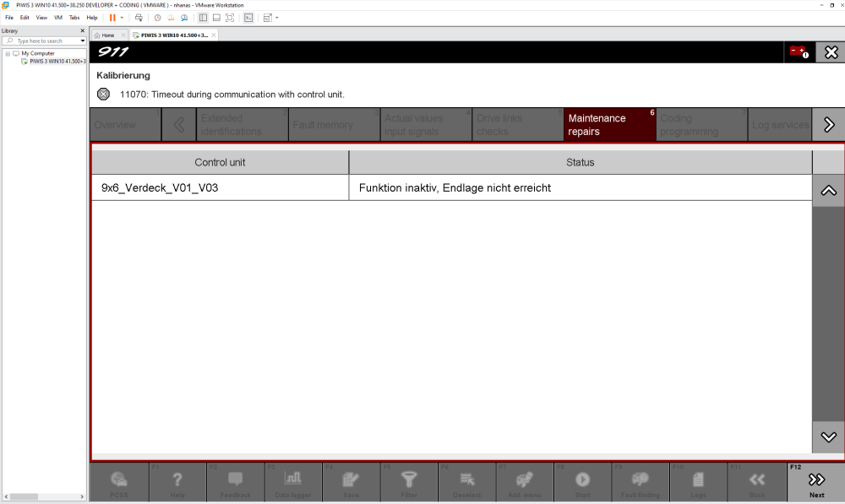Expand the library search dropdown arrow
This screenshot has height=504, width=845.
coord(83,41)
